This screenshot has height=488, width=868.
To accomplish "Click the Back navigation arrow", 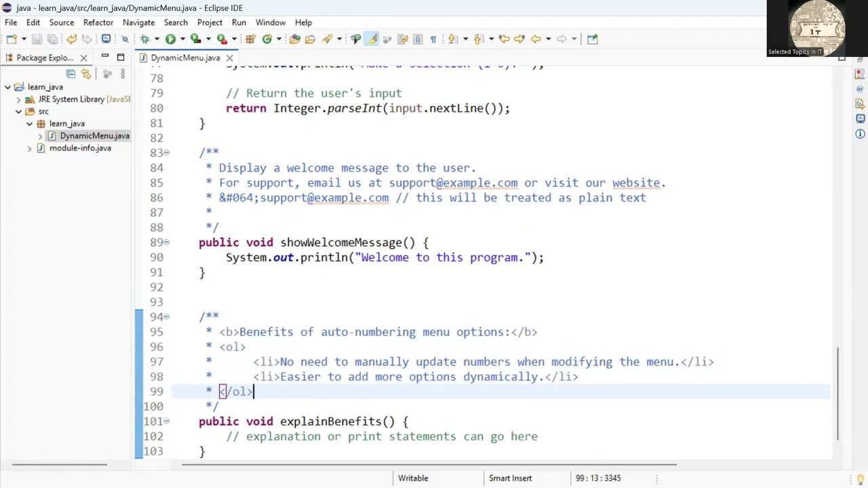I will point(536,39).
